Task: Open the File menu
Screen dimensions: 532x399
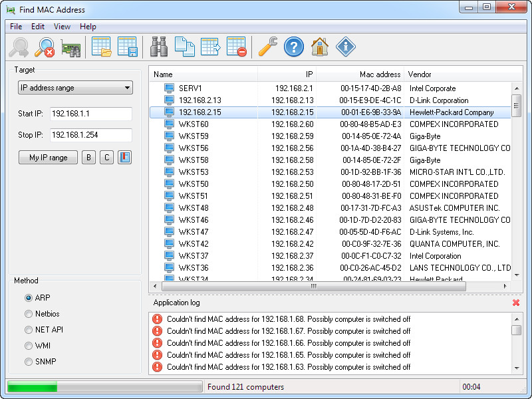Action: (16, 27)
